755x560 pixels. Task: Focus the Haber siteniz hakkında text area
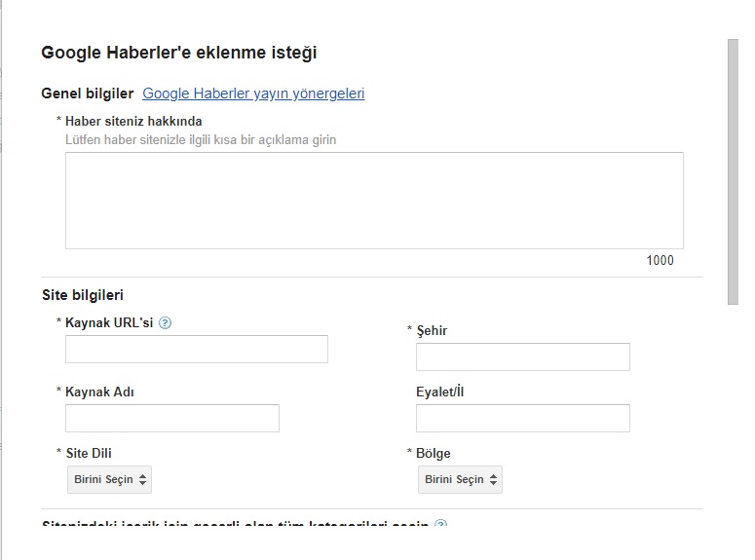374,200
